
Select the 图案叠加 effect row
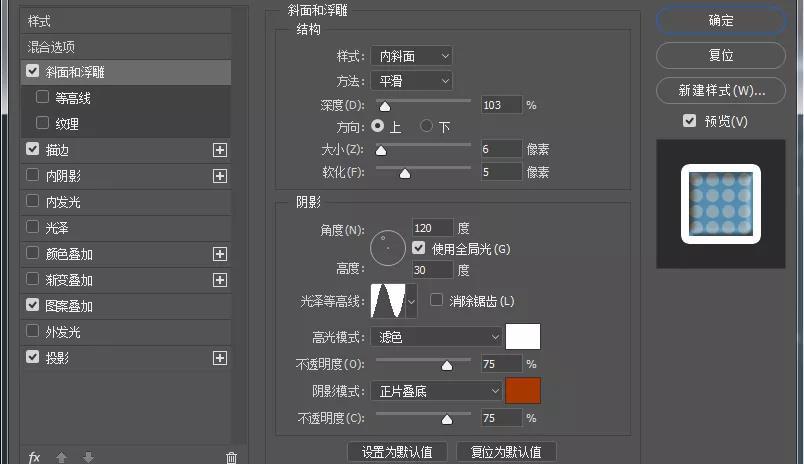tap(126, 306)
